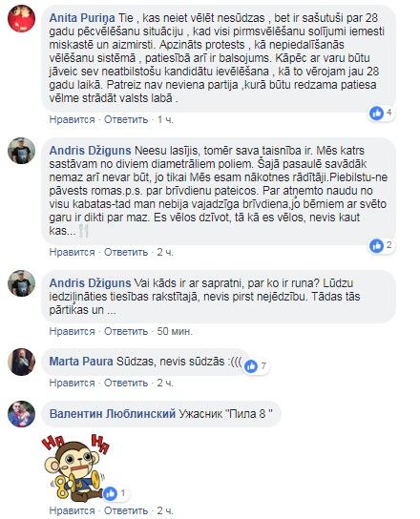Click the 1 ч. timestamp link
The height and width of the screenshot is (519, 420).
165,119
